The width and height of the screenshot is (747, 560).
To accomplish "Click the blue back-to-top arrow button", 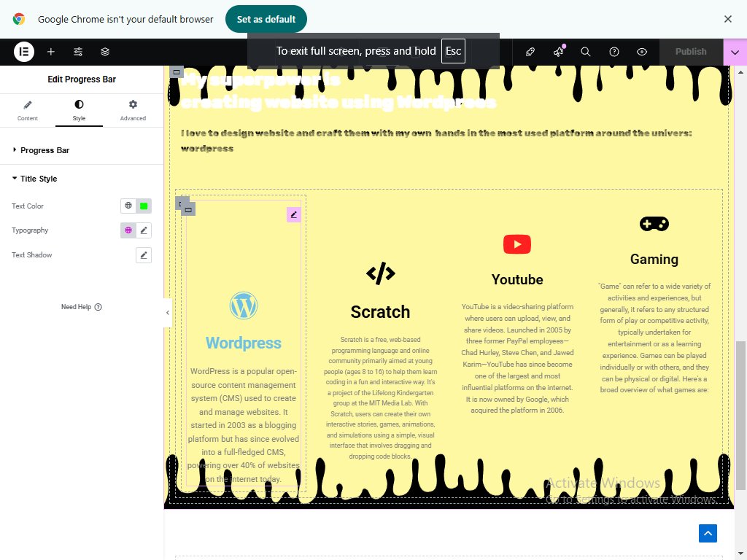I will coord(708,533).
